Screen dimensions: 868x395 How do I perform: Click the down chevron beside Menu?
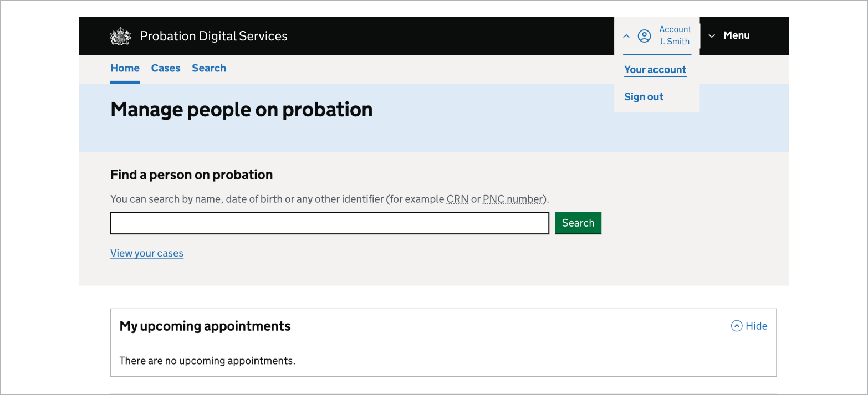pos(712,35)
